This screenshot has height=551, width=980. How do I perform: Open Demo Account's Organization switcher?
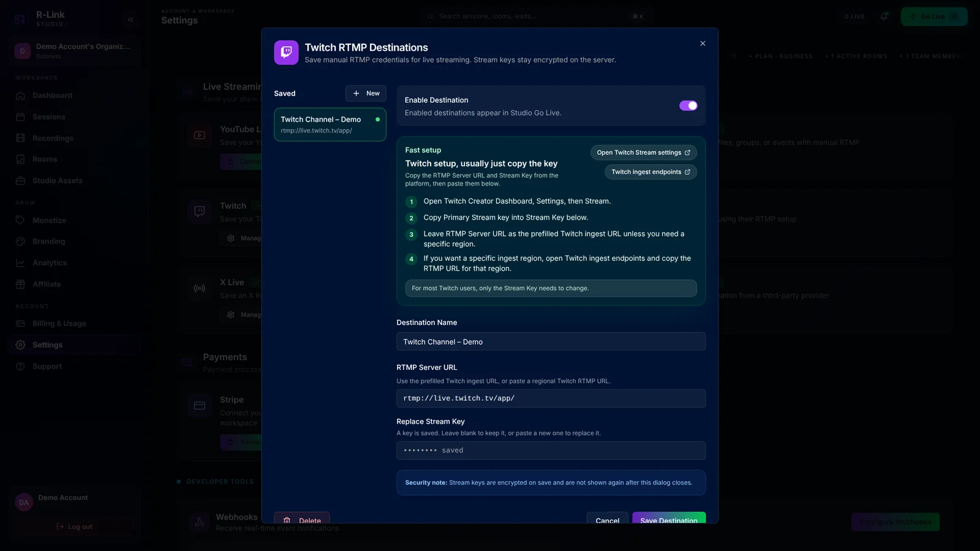click(75, 51)
